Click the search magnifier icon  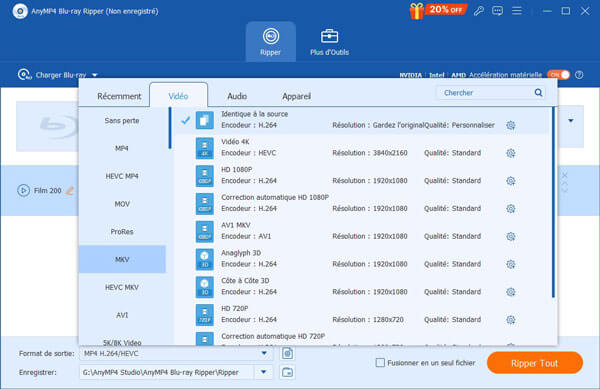point(538,93)
